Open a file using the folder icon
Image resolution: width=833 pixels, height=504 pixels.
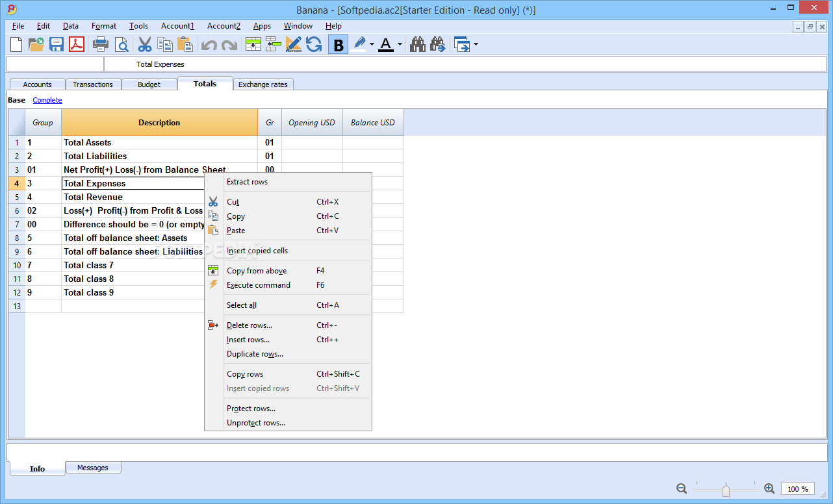pyautogui.click(x=36, y=44)
